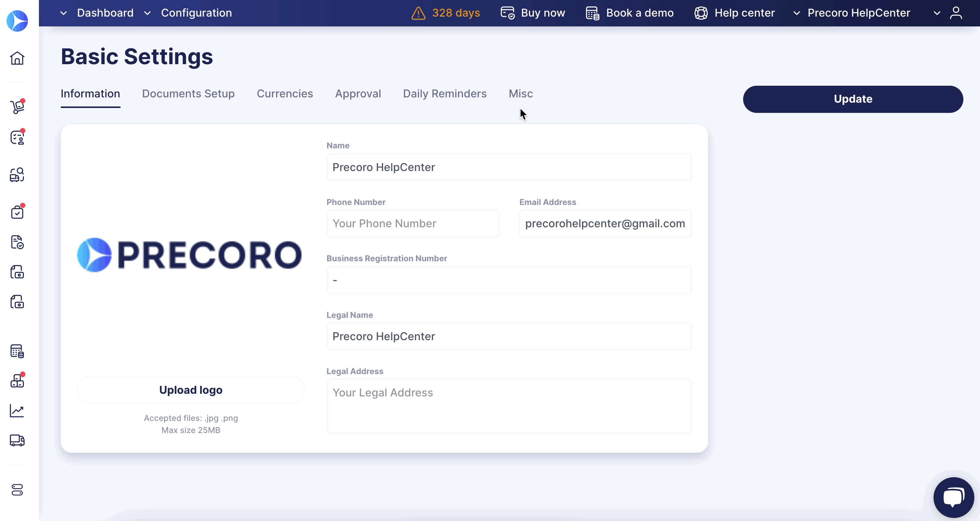This screenshot has height=521, width=980.
Task: Expand the Dashboard breadcrumb chevron
Action: 63,13
